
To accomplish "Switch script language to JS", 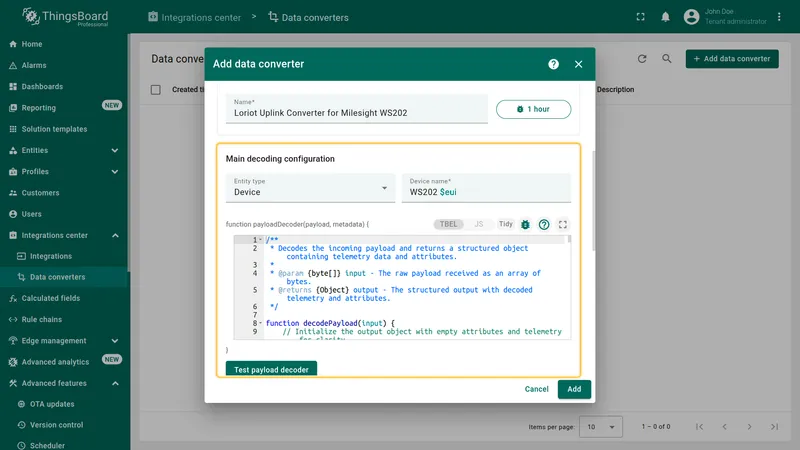I will click(x=479, y=224).
